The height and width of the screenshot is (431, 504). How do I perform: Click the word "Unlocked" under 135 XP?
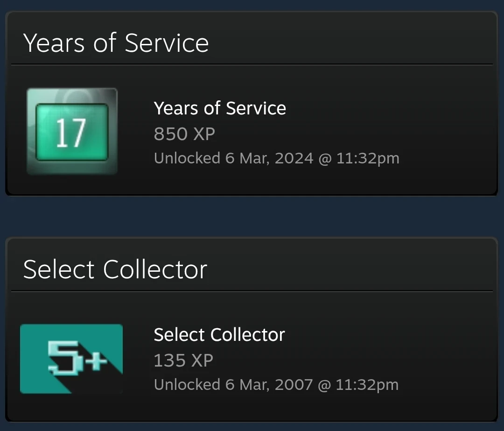(187, 385)
